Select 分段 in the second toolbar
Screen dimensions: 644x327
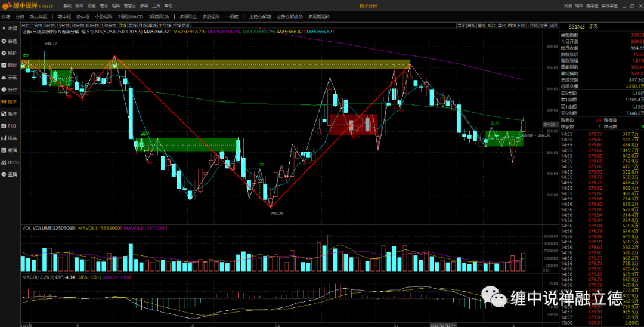(x=20, y=17)
